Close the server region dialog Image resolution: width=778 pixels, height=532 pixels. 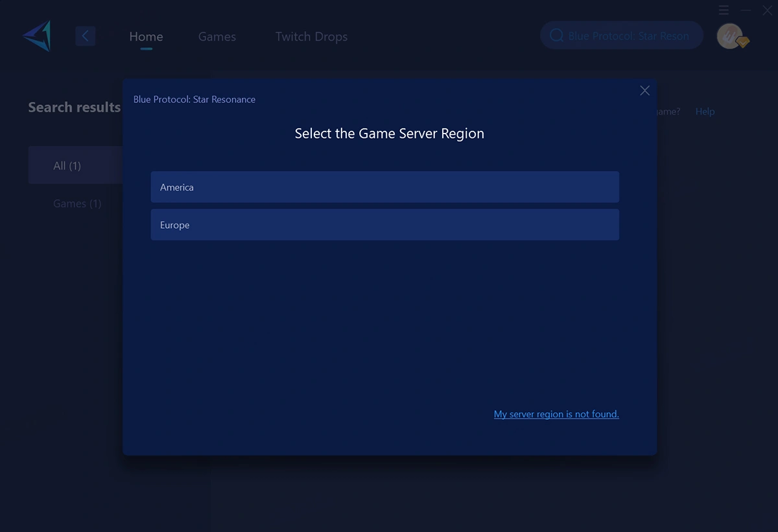pyautogui.click(x=644, y=91)
